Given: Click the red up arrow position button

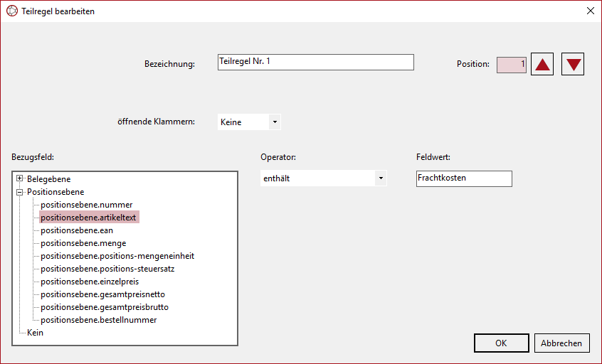Looking at the screenshot, I should pyautogui.click(x=542, y=64).
